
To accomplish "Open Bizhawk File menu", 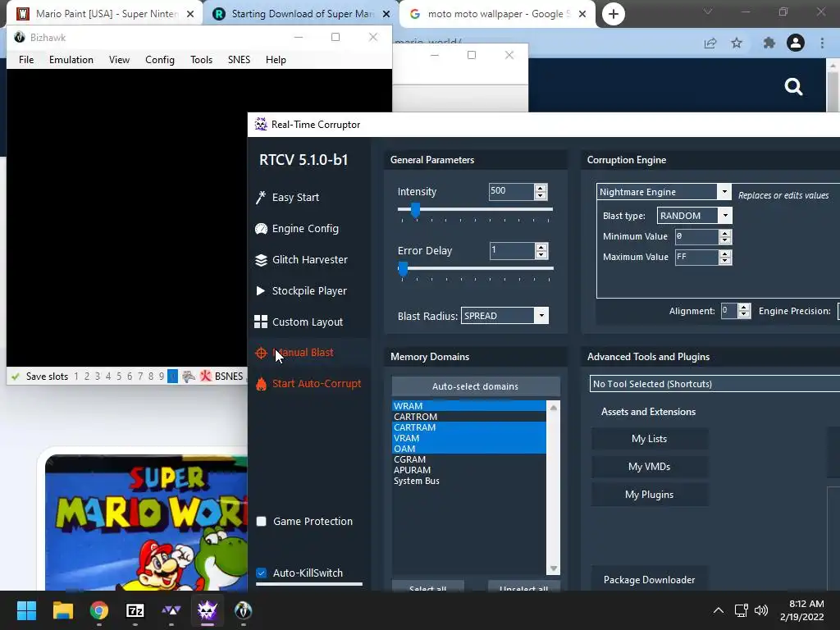I will pyautogui.click(x=26, y=59).
